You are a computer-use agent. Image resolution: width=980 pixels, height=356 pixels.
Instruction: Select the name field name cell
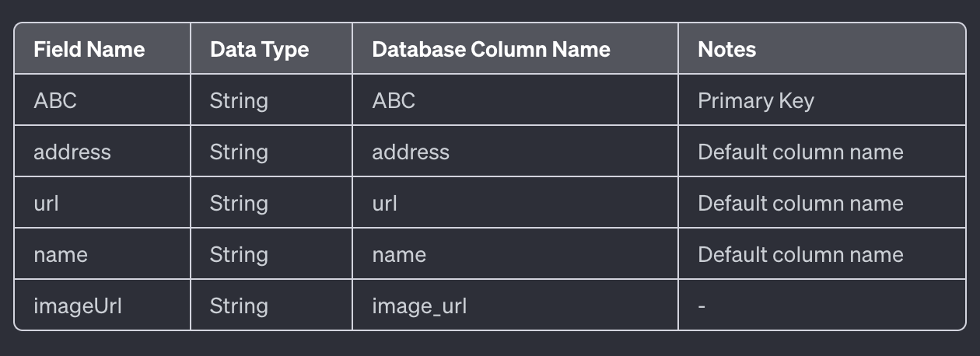coord(61,255)
